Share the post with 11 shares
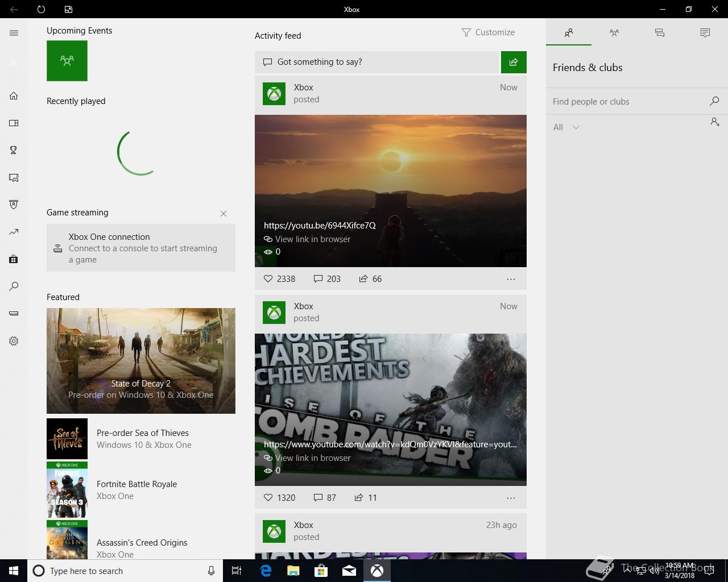 366,497
